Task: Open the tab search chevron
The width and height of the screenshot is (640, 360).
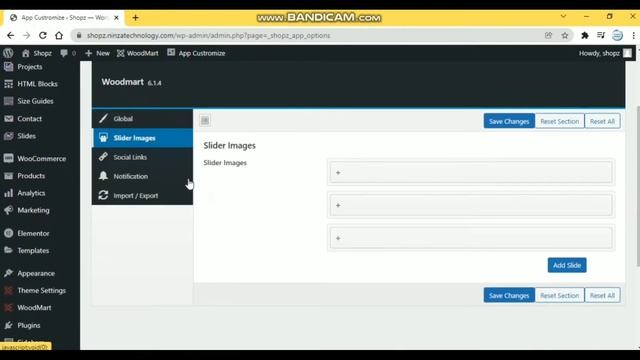Action: [563, 16]
